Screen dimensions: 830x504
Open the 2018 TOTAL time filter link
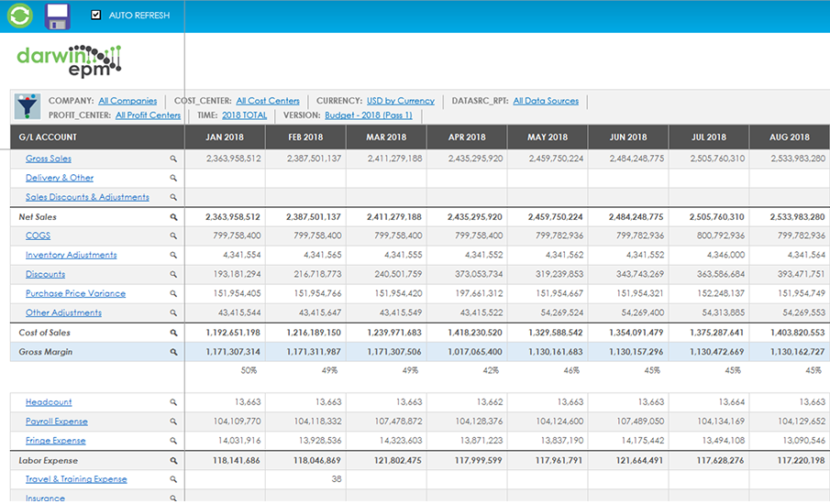coord(245,115)
